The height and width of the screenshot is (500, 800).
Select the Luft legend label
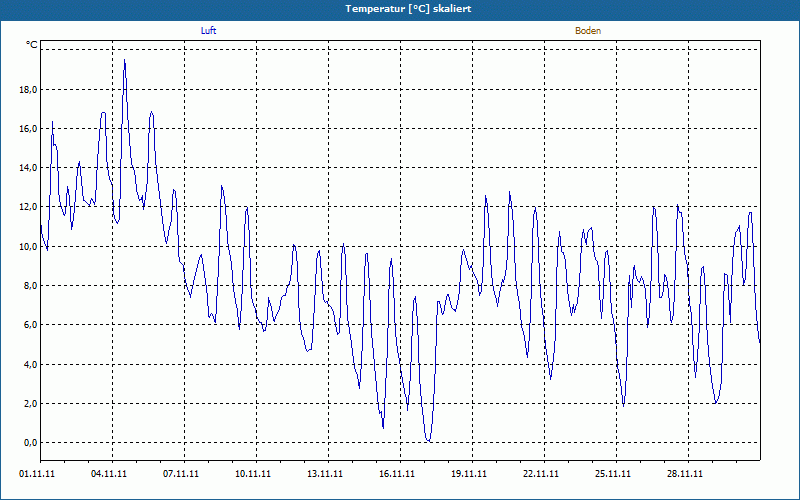coord(208,31)
